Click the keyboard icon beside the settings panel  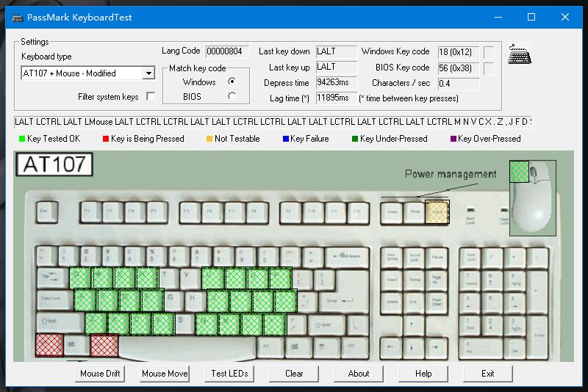pyautogui.click(x=520, y=54)
